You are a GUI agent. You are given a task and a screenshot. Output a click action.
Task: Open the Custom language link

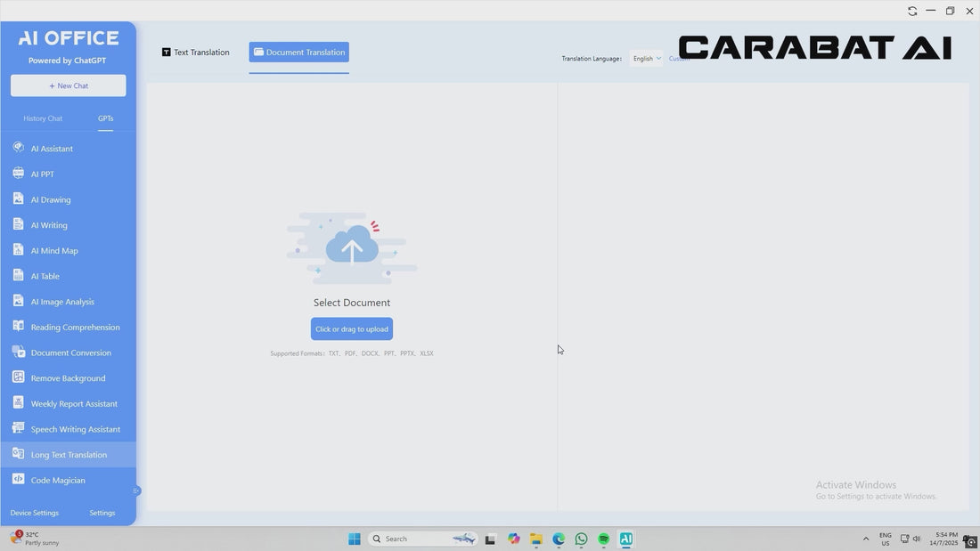coord(679,59)
